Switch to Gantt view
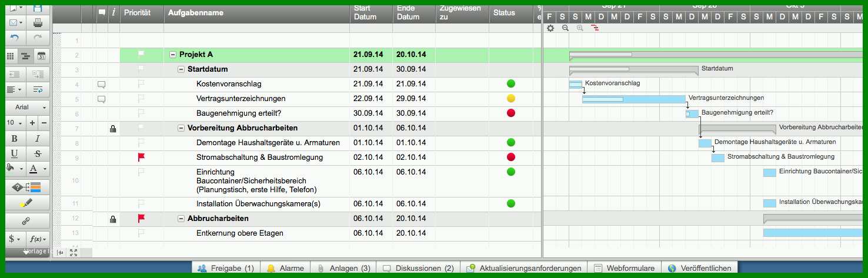868x278 pixels. (26, 56)
